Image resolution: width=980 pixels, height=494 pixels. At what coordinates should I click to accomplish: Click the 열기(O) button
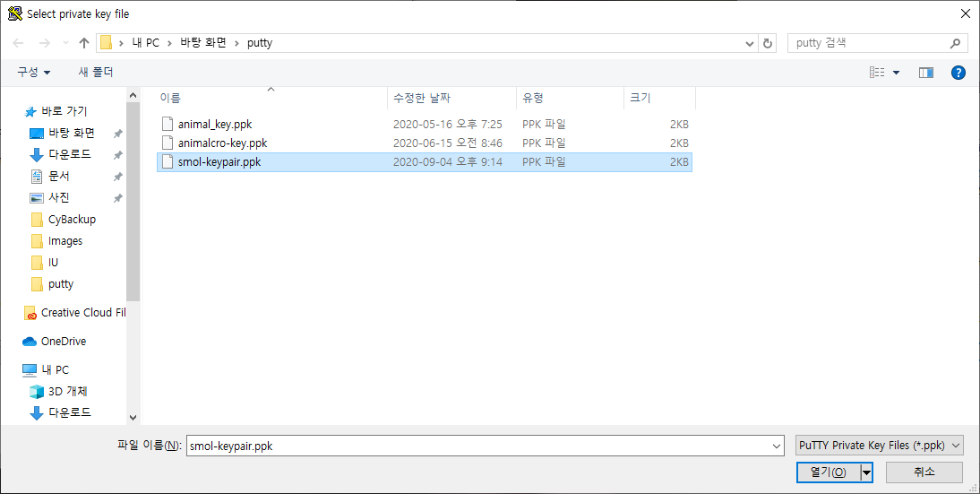click(828, 472)
